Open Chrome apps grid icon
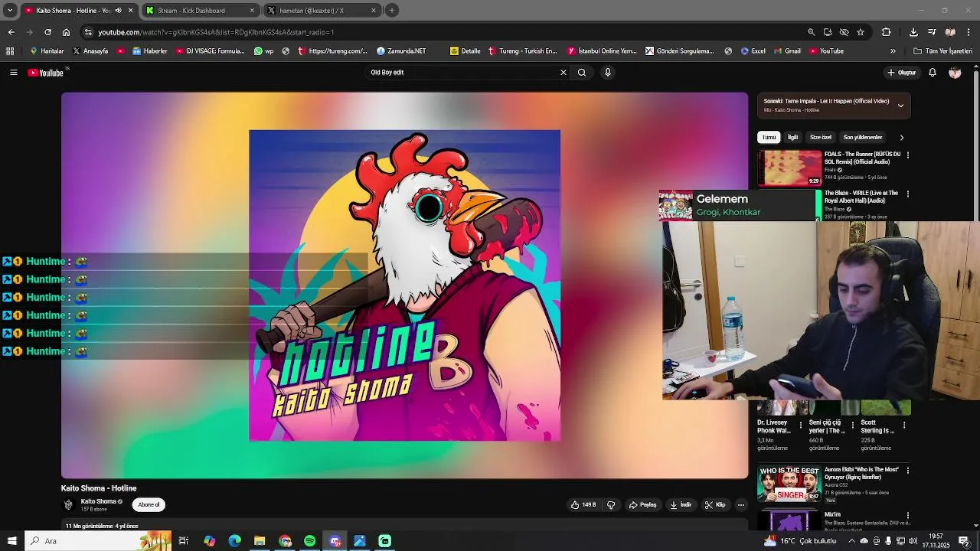980x551 pixels. pos(10,51)
